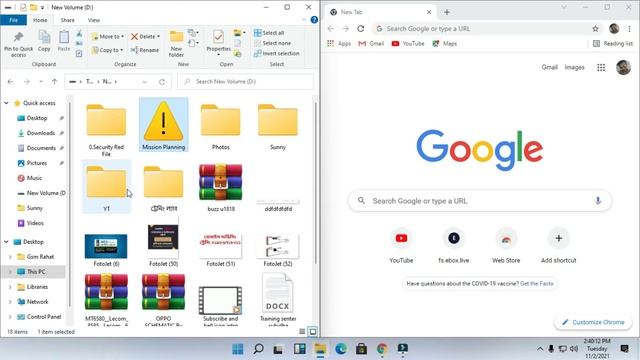Viewport: 640px width, 360px height.
Task: Select the Training senter DOCX file
Action: (x=278, y=299)
